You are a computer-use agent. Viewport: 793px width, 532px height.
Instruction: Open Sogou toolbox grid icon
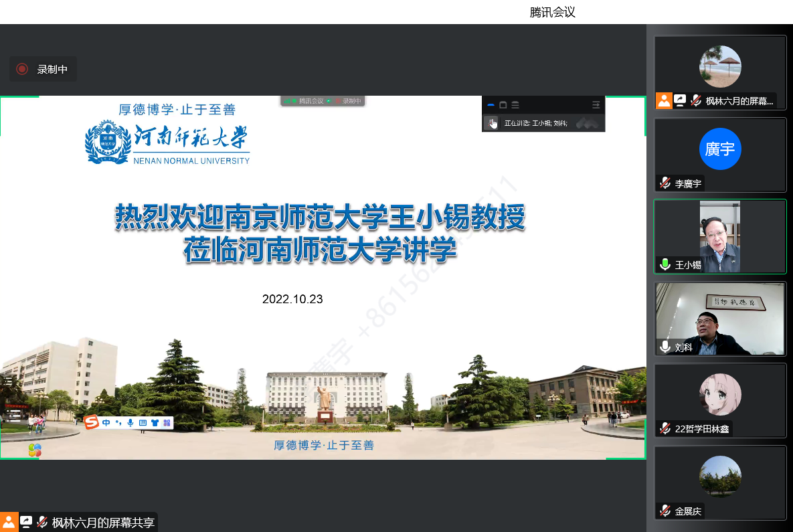coord(166,422)
